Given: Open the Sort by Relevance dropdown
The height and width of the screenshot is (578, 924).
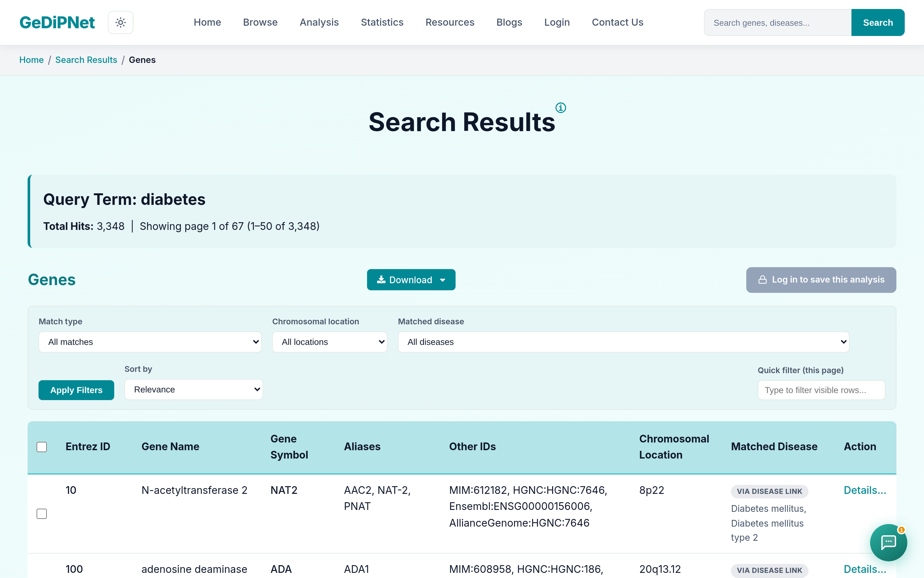Looking at the screenshot, I should [193, 389].
